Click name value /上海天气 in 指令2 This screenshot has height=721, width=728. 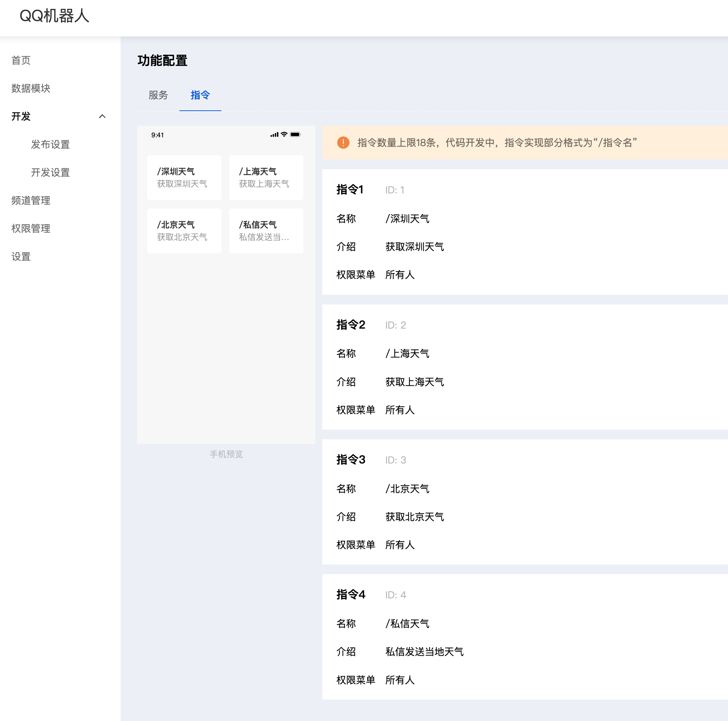(407, 353)
